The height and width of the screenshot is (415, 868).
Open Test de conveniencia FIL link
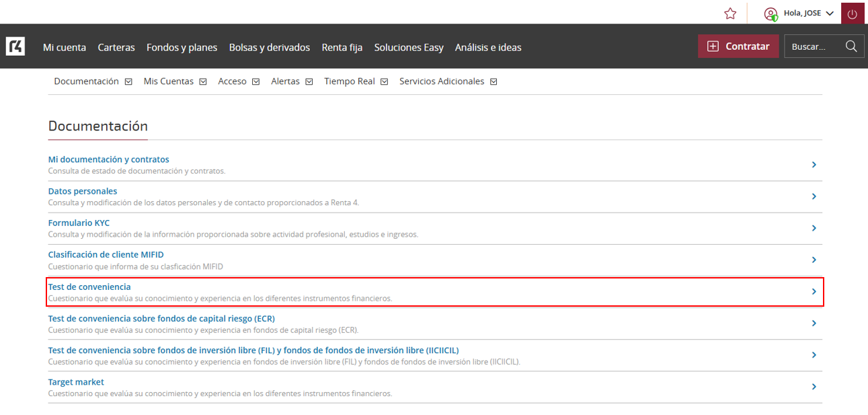tap(253, 350)
